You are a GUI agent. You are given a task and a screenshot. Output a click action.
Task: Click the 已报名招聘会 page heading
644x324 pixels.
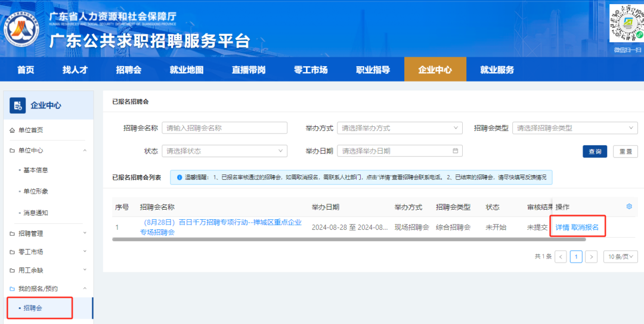[x=130, y=101]
